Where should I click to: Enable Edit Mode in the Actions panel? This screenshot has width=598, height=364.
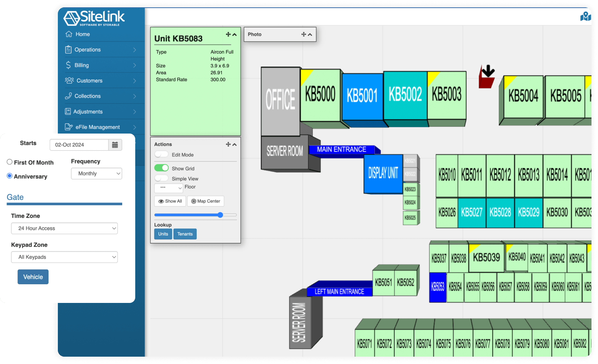pyautogui.click(x=161, y=155)
